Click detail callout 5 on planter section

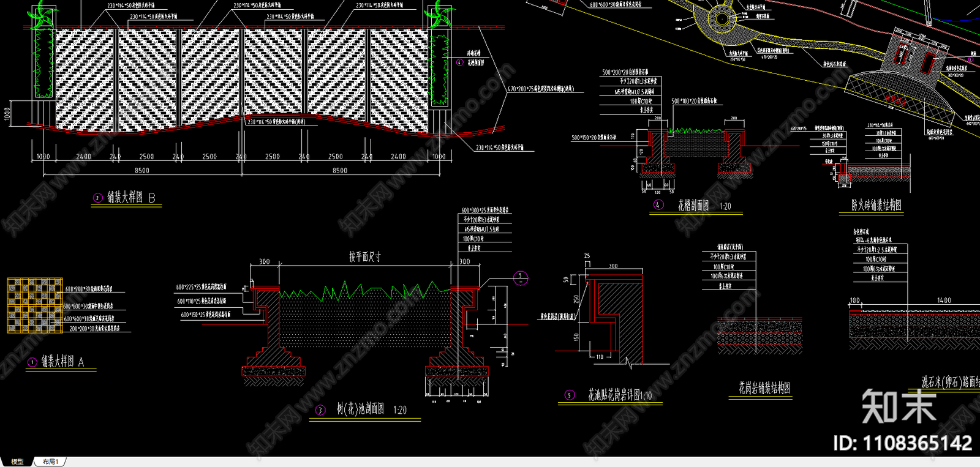click(521, 278)
